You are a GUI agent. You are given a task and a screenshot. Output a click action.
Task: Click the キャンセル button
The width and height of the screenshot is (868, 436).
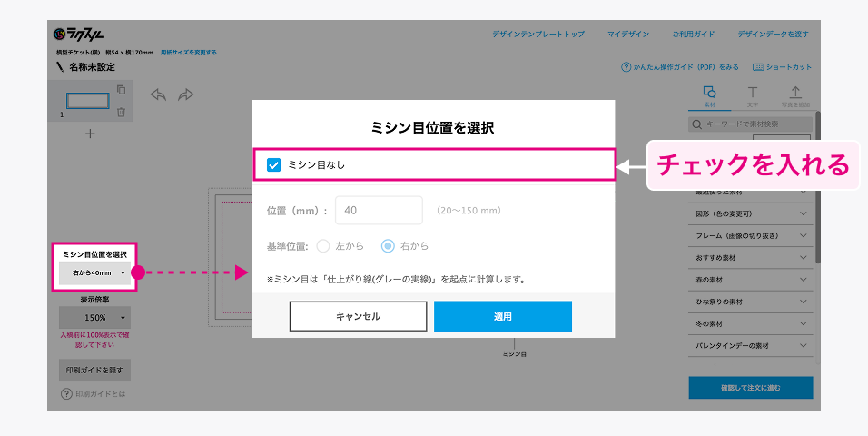358,316
